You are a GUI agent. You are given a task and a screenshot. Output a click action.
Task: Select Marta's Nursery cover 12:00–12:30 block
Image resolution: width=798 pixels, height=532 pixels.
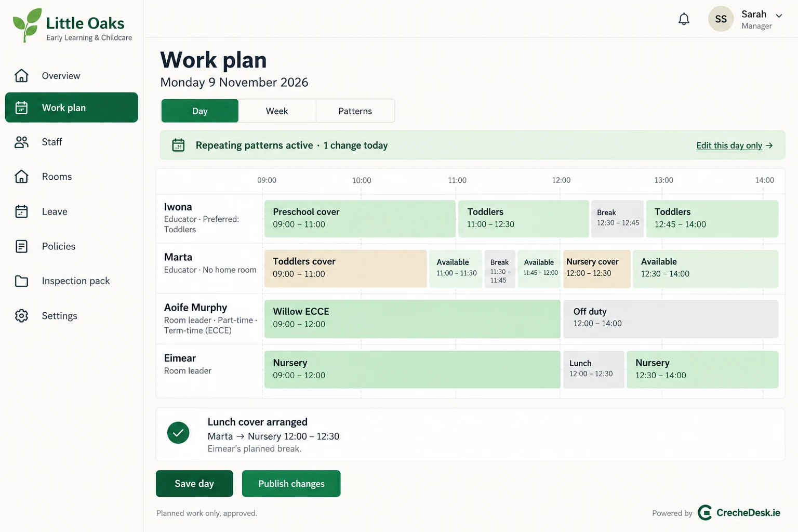tap(597, 269)
